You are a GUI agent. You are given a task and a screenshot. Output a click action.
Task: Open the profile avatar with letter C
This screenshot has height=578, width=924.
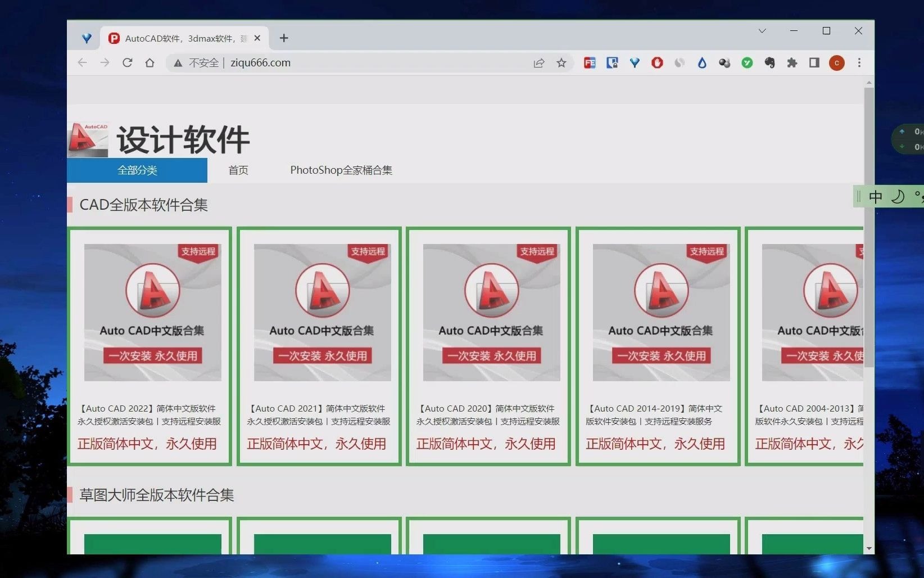coord(837,63)
